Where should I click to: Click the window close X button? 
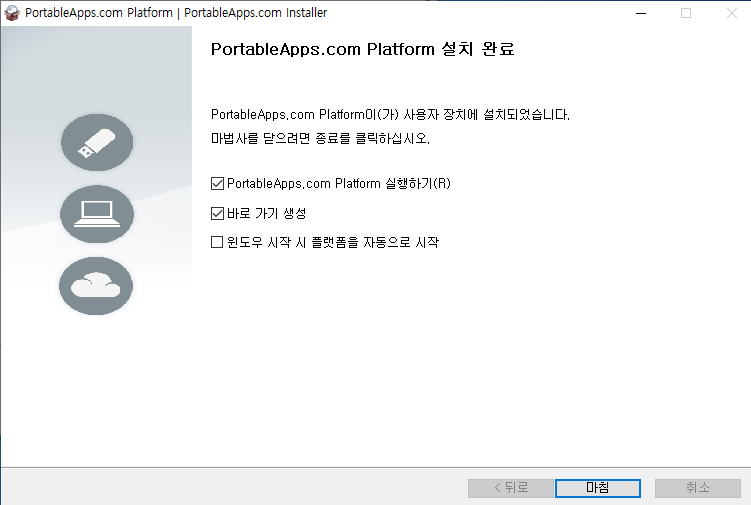coord(731,13)
